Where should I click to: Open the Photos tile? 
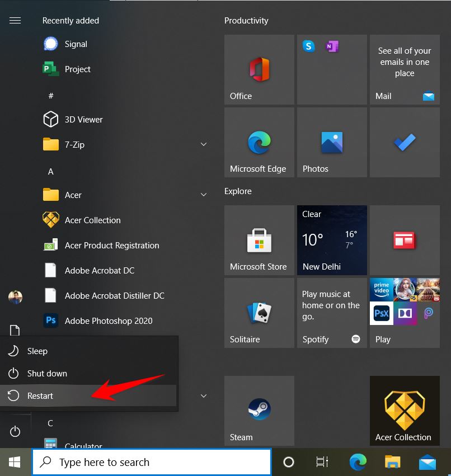pos(332,143)
